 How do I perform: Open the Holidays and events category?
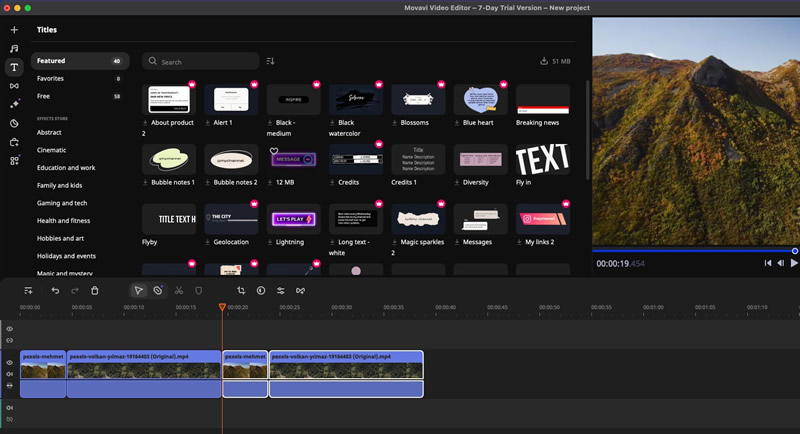66,256
